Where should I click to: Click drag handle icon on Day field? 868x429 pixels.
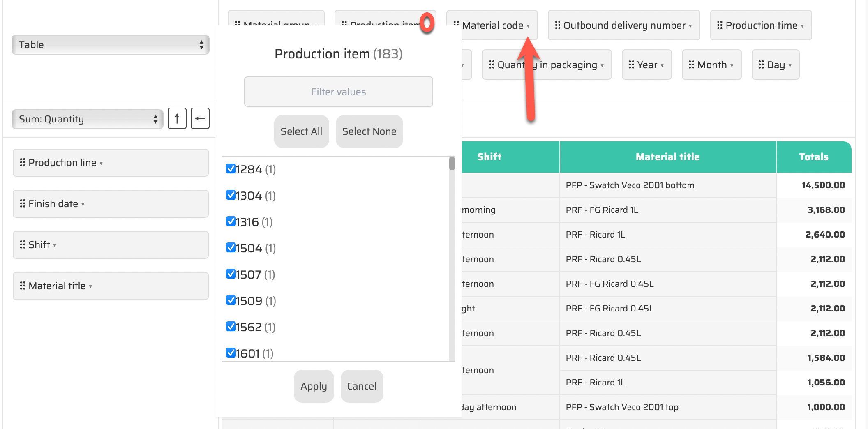[x=761, y=65]
